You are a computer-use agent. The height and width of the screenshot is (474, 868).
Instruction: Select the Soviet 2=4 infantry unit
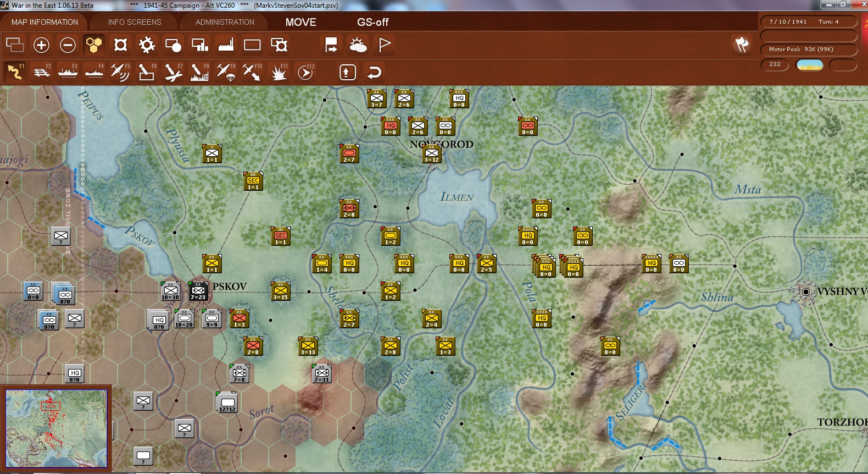click(431, 319)
